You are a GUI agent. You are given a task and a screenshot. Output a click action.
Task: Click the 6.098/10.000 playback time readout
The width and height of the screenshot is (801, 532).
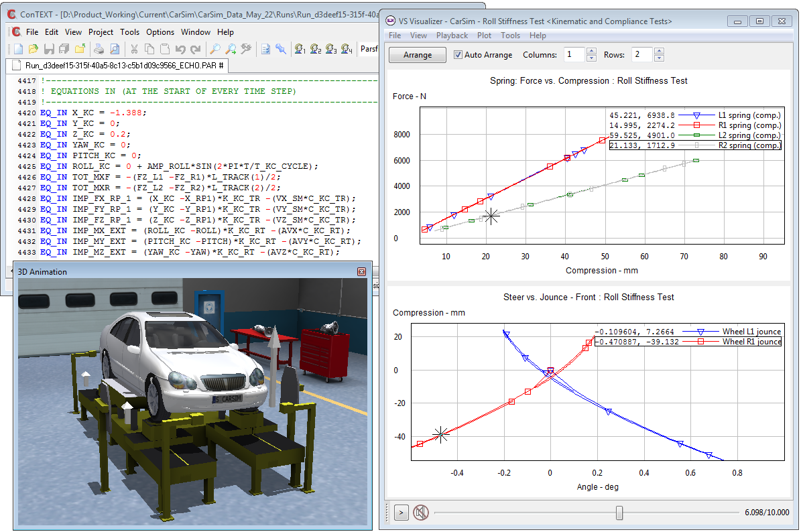pyautogui.click(x=767, y=512)
